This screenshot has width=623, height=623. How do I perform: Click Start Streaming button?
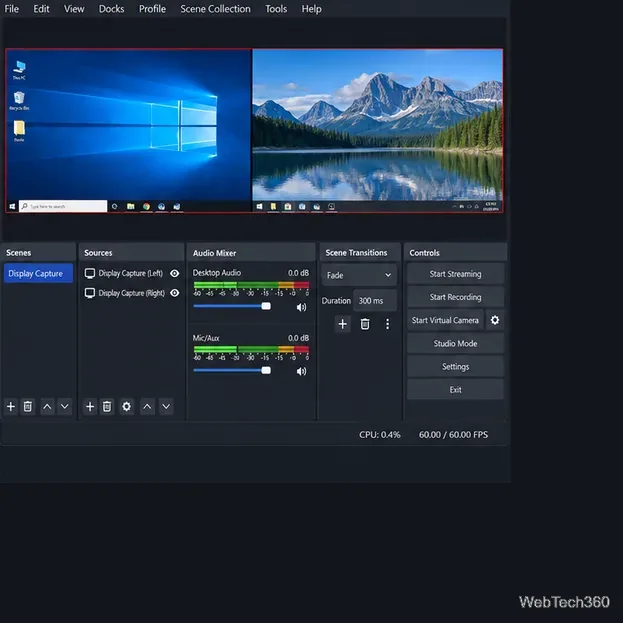point(455,274)
